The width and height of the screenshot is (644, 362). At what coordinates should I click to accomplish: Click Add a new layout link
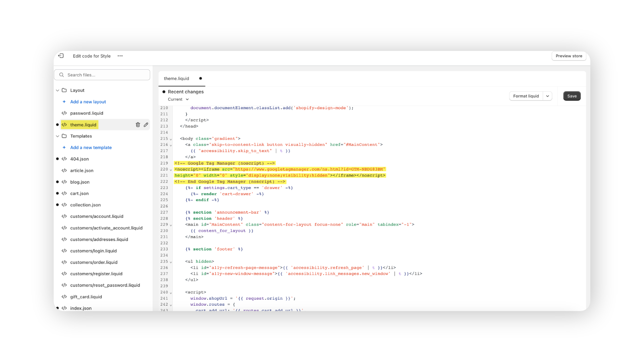click(88, 102)
